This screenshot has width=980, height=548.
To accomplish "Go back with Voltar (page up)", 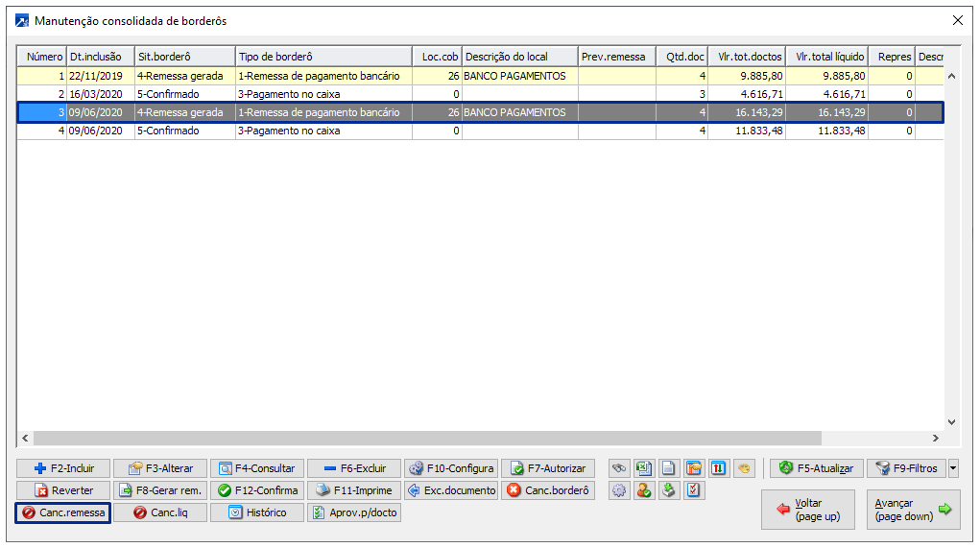I will [807, 510].
